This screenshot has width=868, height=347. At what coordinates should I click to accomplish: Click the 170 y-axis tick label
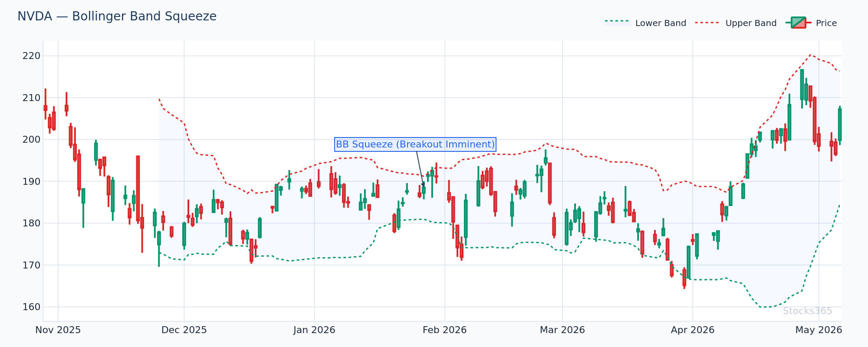32,265
